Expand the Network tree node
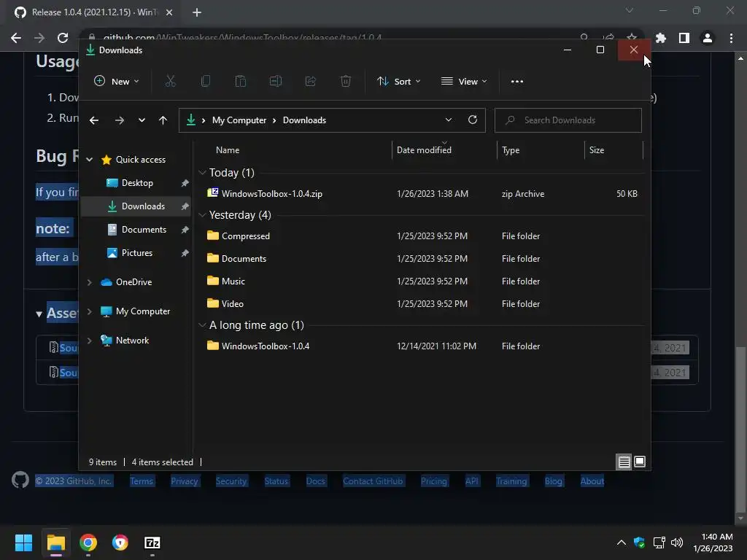The image size is (747, 560). [90, 341]
